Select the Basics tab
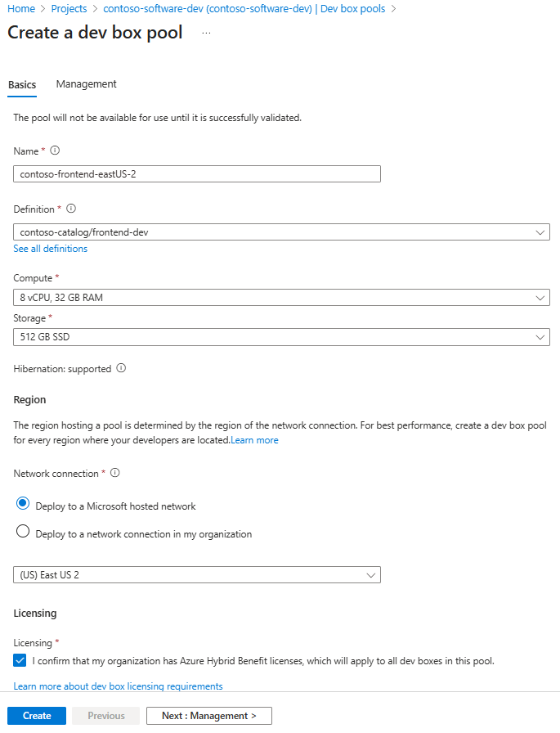Viewport: 560px width, 733px height. [22, 85]
